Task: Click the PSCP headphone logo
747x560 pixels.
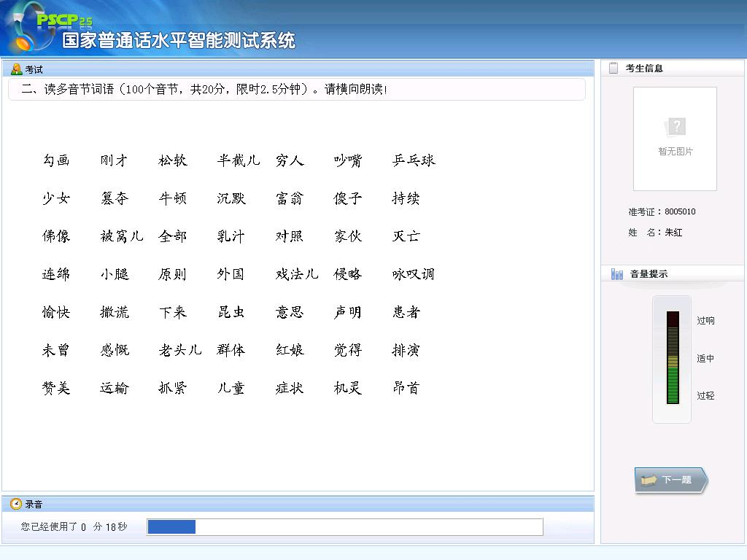Action: pyautogui.click(x=29, y=28)
